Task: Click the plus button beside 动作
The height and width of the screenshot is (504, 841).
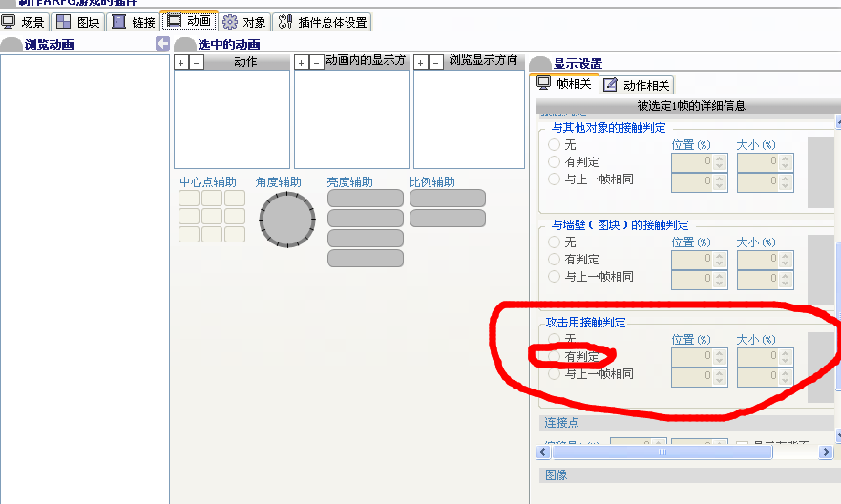Action: point(181,63)
